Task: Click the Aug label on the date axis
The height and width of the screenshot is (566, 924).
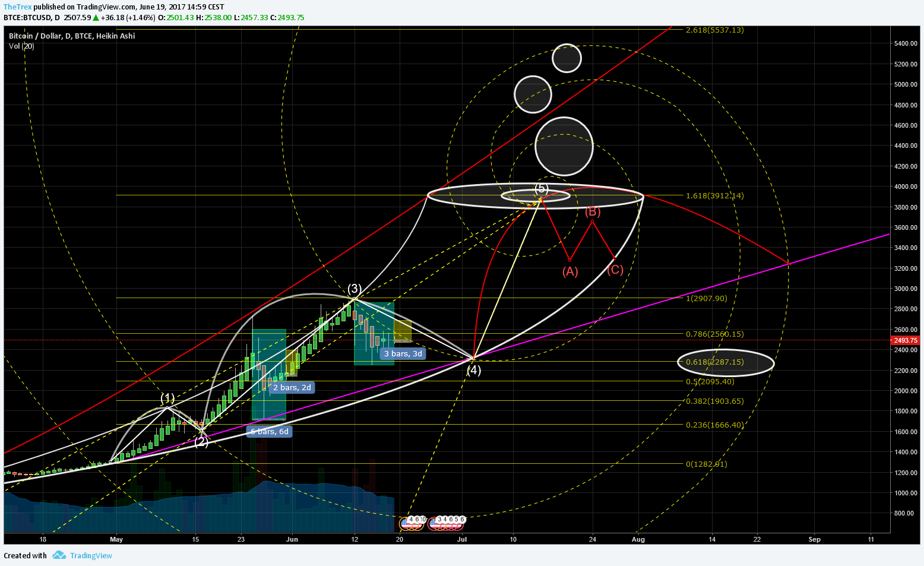Action: click(x=638, y=539)
